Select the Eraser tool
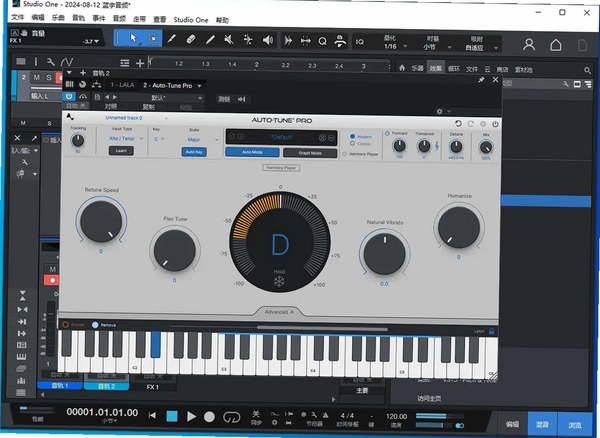The width and height of the screenshot is (600, 438). tap(191, 39)
